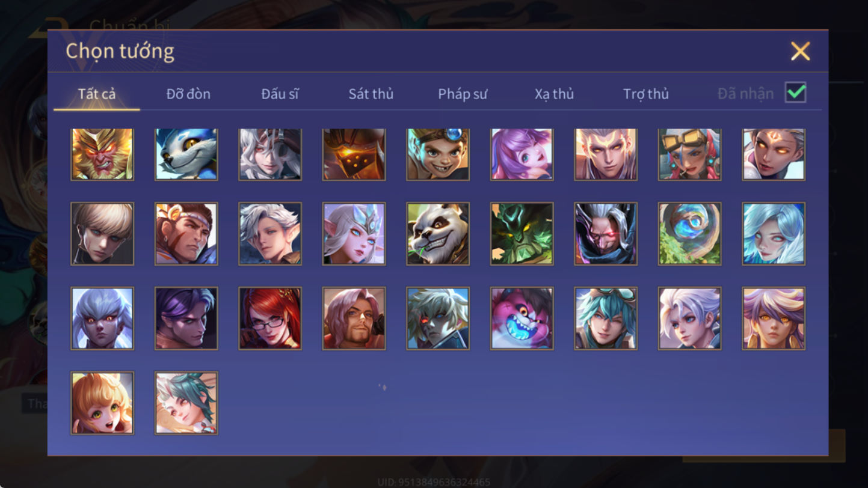
Task: Choose the blue wolf hero portrait
Action: tap(186, 154)
